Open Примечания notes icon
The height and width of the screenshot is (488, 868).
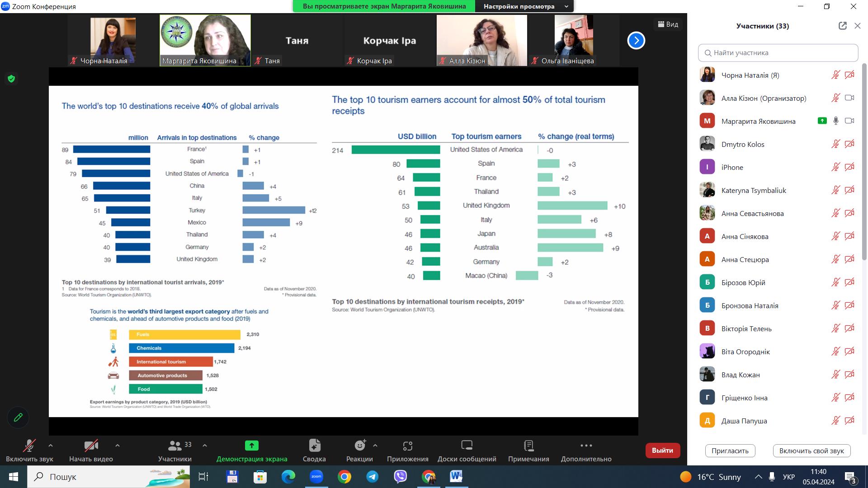point(528,446)
